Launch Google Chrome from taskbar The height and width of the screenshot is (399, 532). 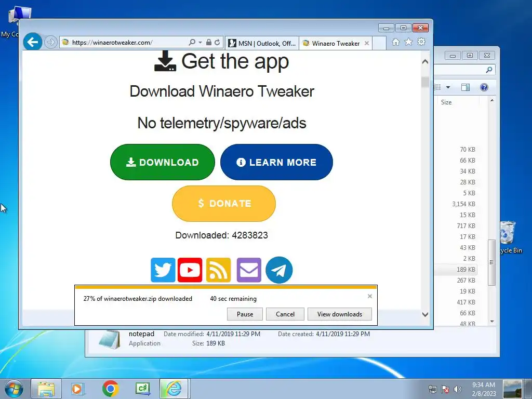110,389
